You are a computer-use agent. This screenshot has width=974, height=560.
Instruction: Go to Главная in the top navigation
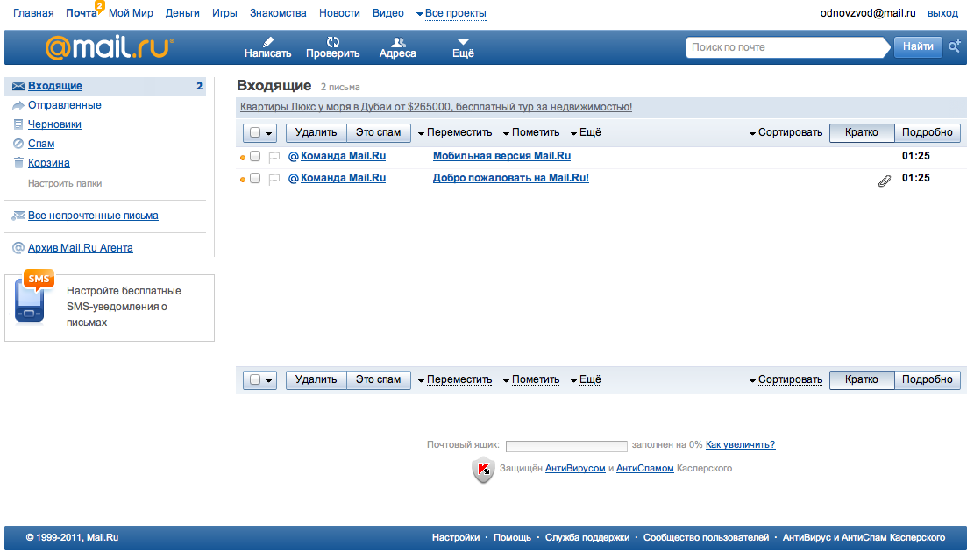[x=33, y=13]
